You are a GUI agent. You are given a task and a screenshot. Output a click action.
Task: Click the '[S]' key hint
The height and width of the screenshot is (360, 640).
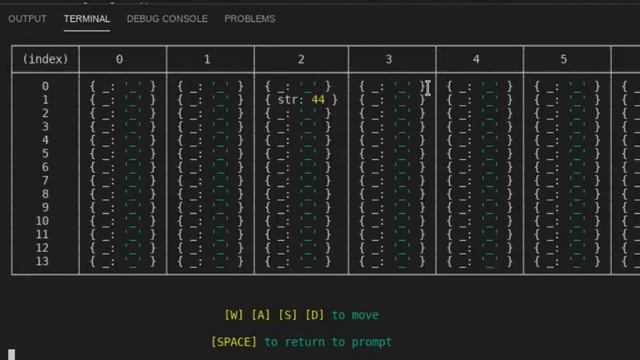[288, 315]
